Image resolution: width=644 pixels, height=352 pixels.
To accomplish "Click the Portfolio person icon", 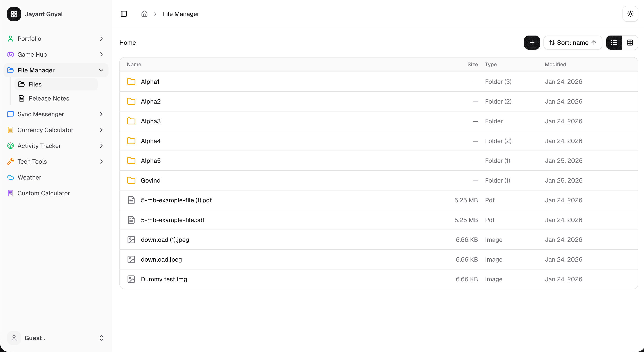I will [11, 38].
